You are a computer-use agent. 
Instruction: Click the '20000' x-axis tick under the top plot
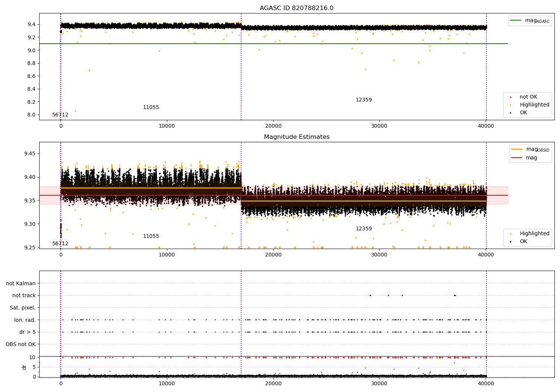point(273,126)
